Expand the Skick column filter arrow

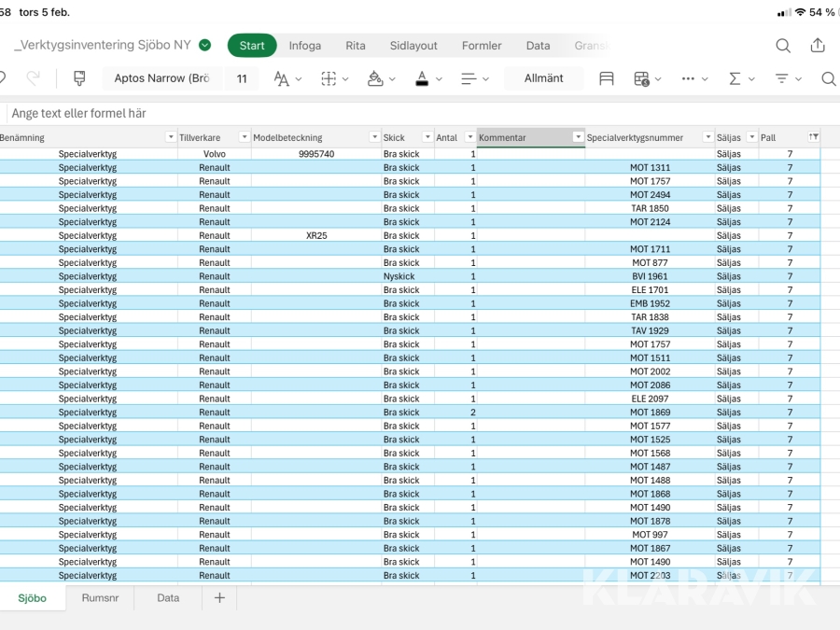pyautogui.click(x=427, y=137)
